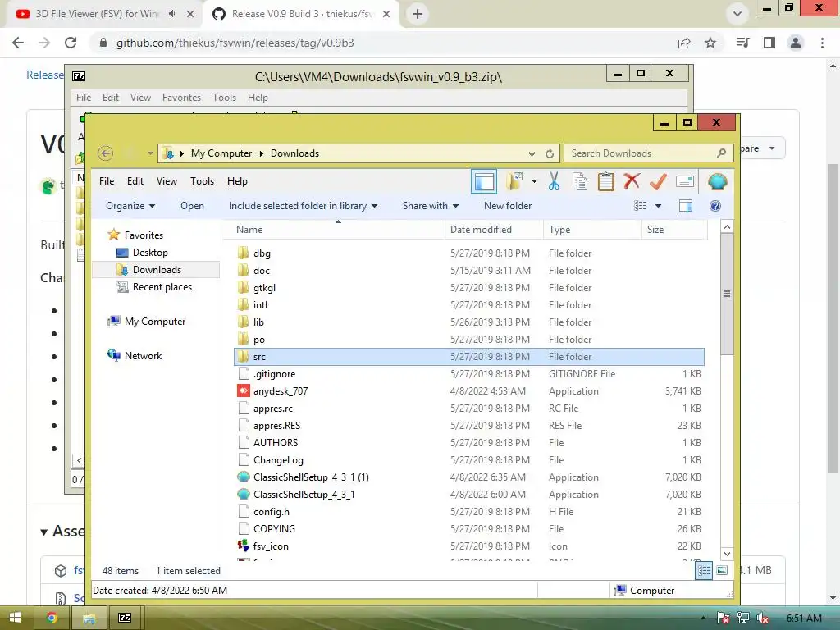The height and width of the screenshot is (630, 840).
Task: Open the Explorer File menu
Action: point(107,181)
